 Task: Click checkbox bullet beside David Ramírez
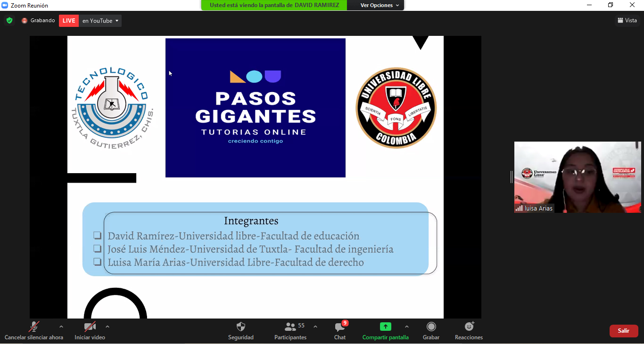coord(98,235)
